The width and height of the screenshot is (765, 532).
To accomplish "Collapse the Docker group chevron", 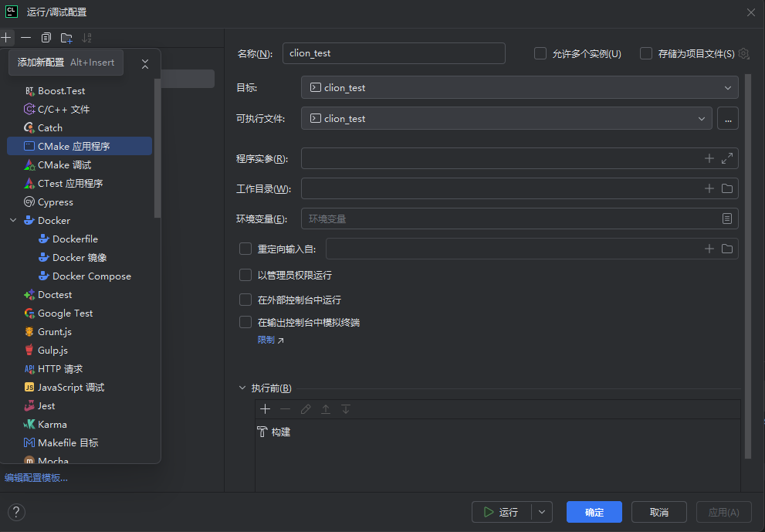I will [x=13, y=221].
